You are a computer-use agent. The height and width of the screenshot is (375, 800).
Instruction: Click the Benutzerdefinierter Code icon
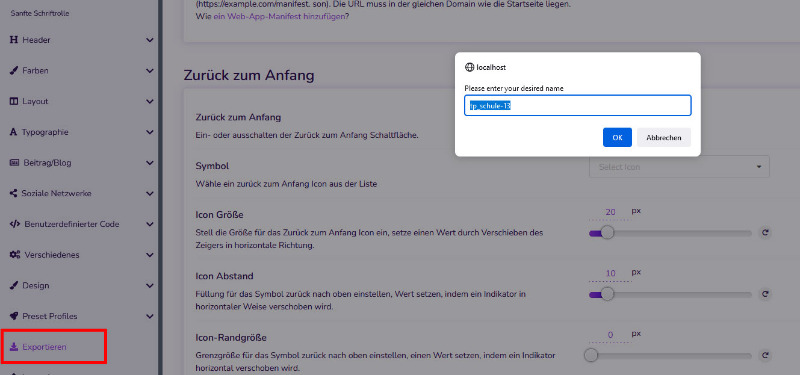15,224
